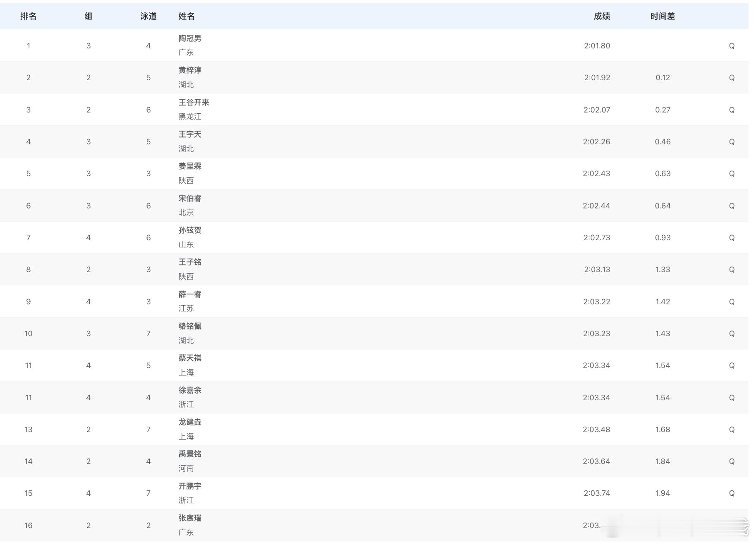
Task: Select the result 2:02.26
Action: [x=596, y=142]
